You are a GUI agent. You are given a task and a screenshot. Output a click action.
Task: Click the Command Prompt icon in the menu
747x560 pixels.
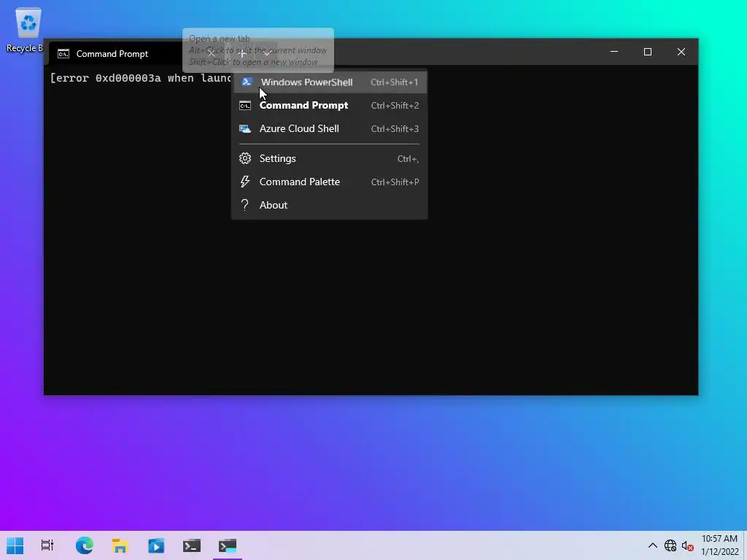pos(245,105)
